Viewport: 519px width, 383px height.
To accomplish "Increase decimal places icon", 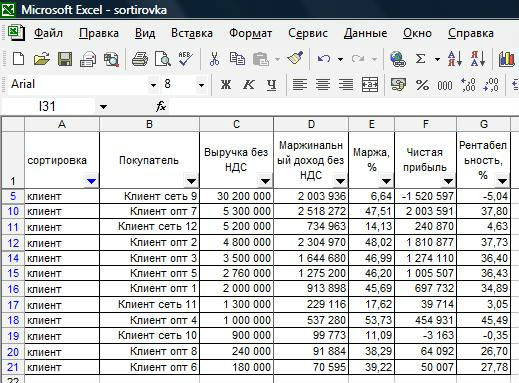I will tap(468, 85).
